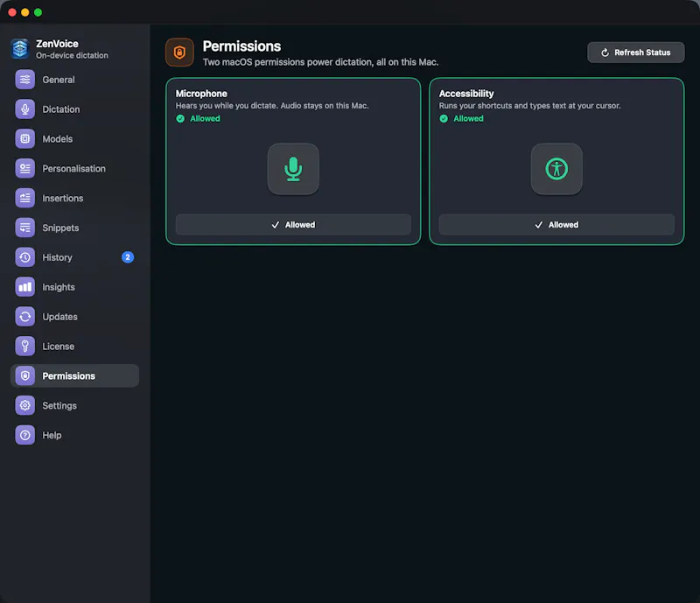Open the Models section
The height and width of the screenshot is (603, 700).
point(74,139)
